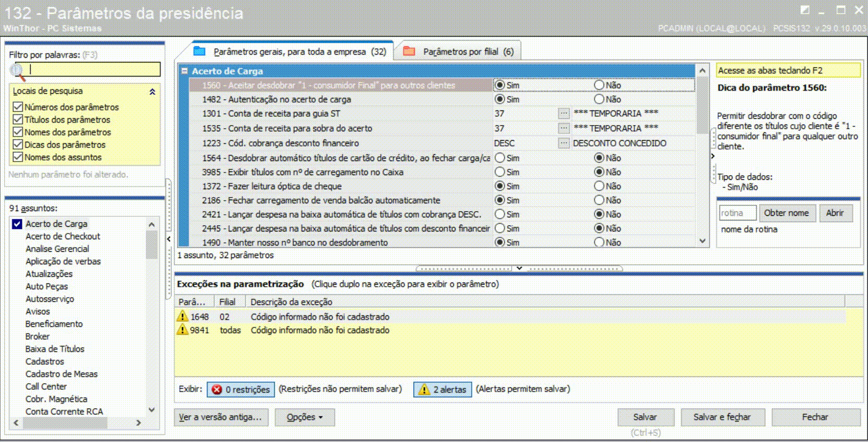Open the Opções dropdown menu
868x442 pixels.
pyautogui.click(x=305, y=417)
